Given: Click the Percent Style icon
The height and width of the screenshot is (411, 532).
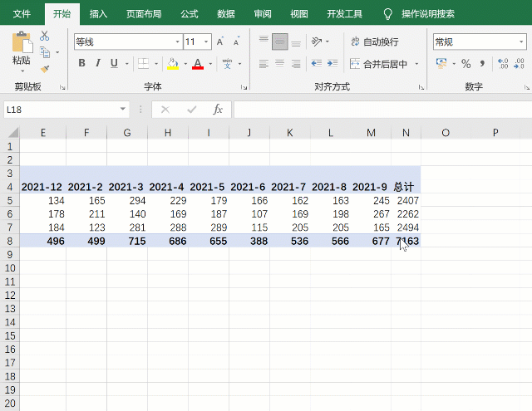Looking at the screenshot, I should [465, 64].
